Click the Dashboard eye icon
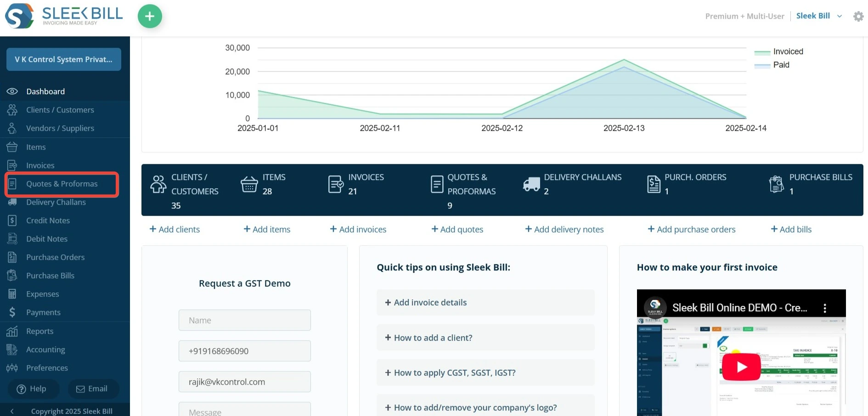Screen dimensions: 868x416 12,91
